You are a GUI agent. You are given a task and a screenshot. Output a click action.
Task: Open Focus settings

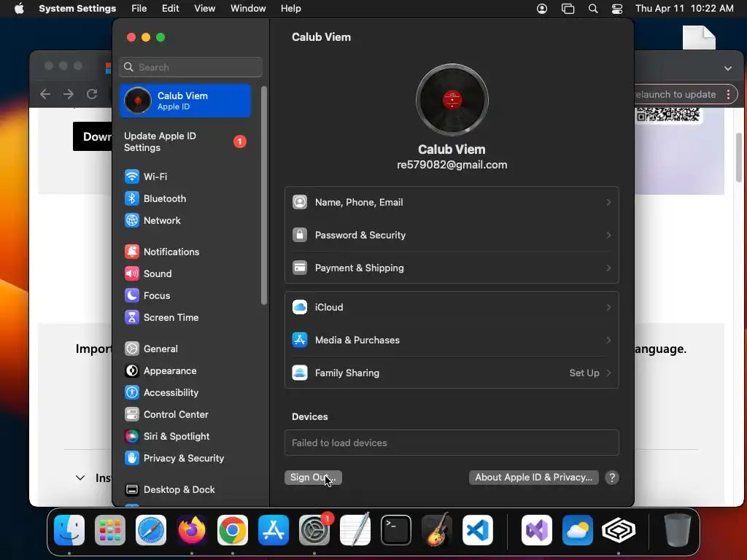click(147, 296)
